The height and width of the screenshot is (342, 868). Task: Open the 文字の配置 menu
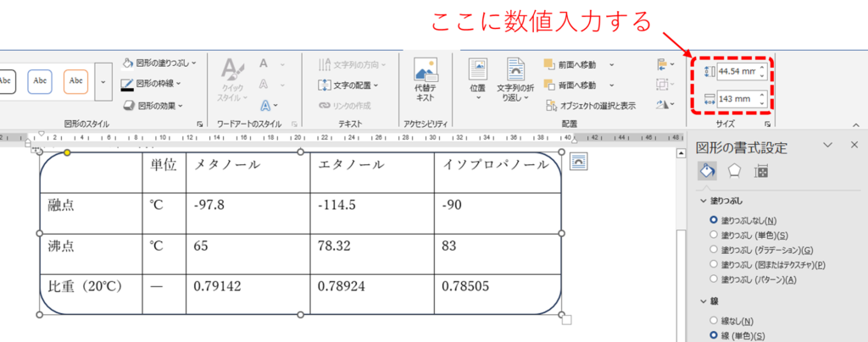(348, 85)
